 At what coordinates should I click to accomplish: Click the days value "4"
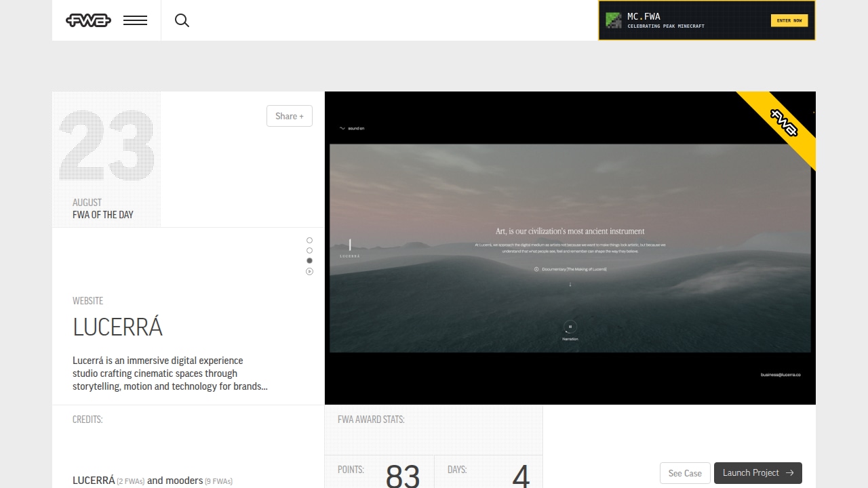point(521,476)
